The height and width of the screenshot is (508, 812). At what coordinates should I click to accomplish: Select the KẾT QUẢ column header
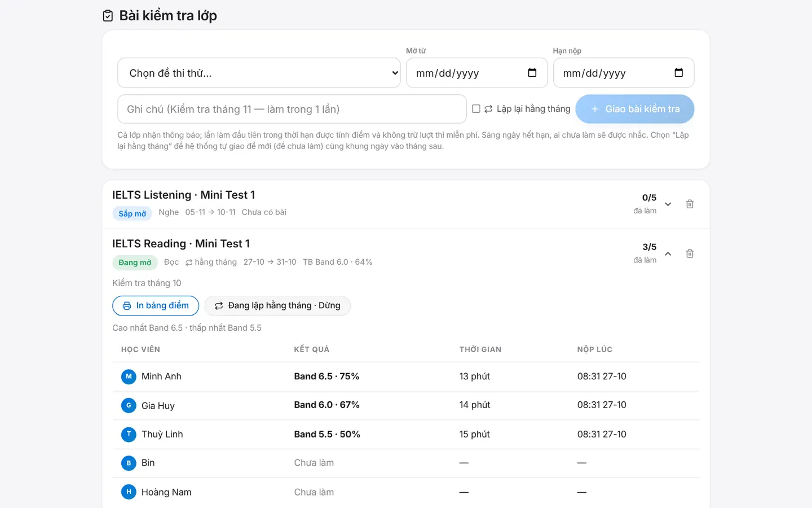pyautogui.click(x=312, y=349)
